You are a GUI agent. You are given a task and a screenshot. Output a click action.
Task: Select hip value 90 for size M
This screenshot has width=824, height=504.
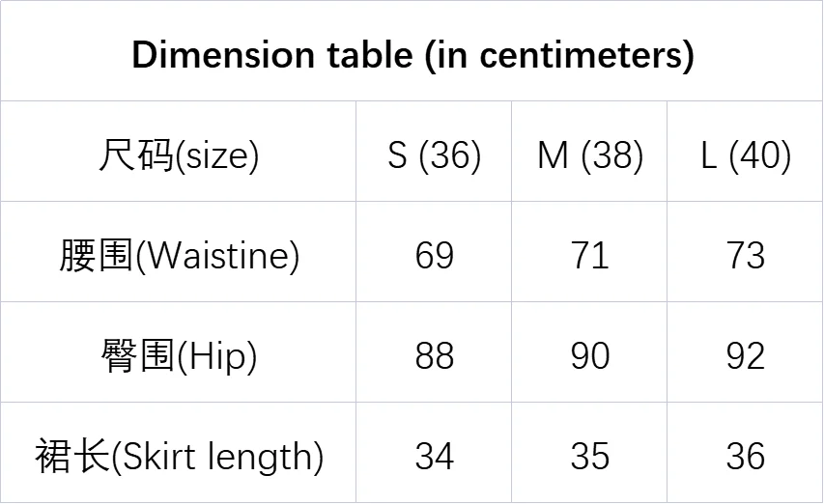[589, 356]
